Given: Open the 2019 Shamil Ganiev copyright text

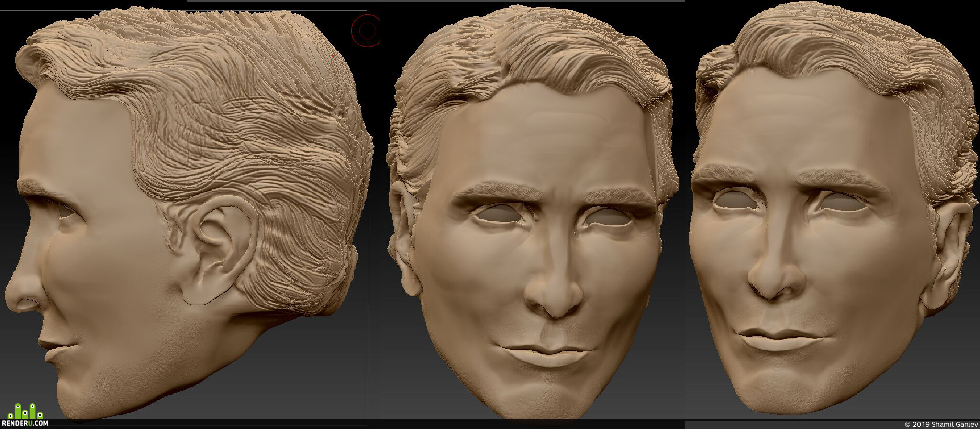Looking at the screenshot, I should (941, 424).
